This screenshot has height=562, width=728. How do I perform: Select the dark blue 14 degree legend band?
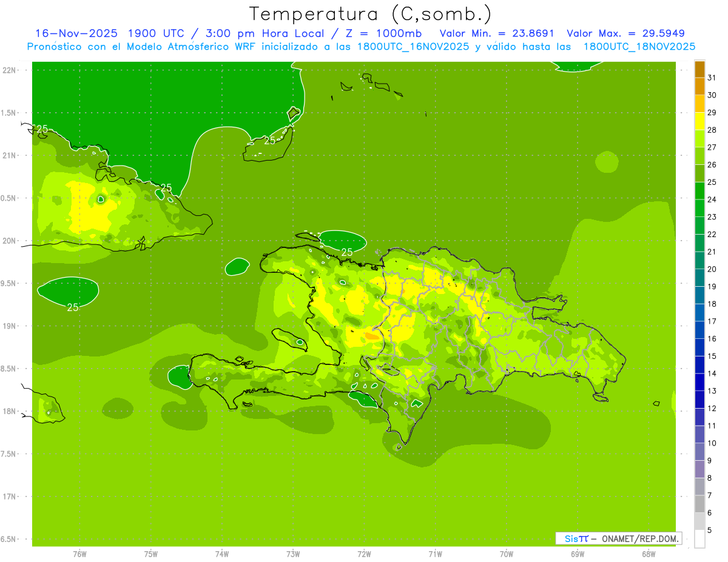699,365
